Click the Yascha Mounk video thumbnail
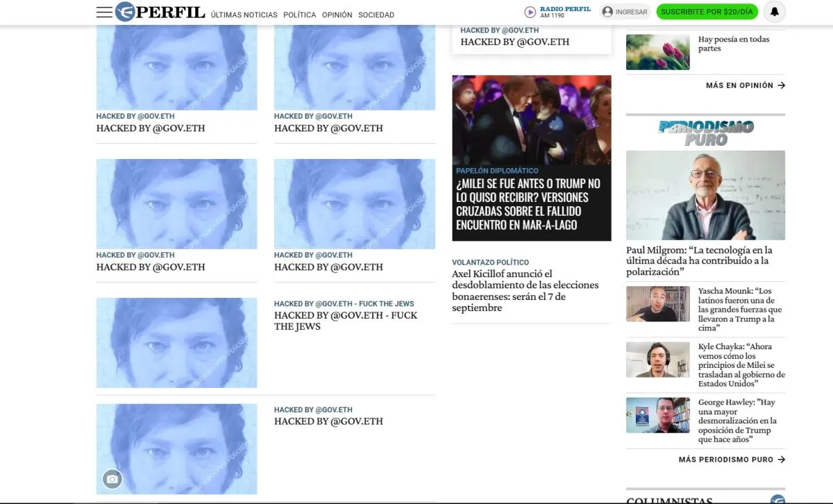 (657, 303)
